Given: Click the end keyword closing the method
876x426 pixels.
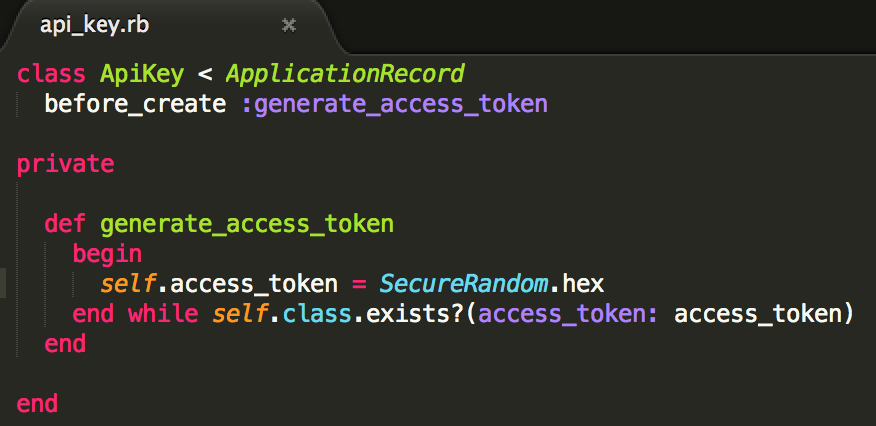Looking at the screenshot, I should point(65,344).
